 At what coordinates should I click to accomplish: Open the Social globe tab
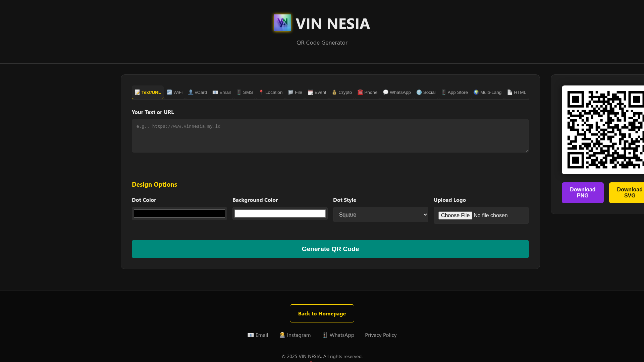click(426, 92)
